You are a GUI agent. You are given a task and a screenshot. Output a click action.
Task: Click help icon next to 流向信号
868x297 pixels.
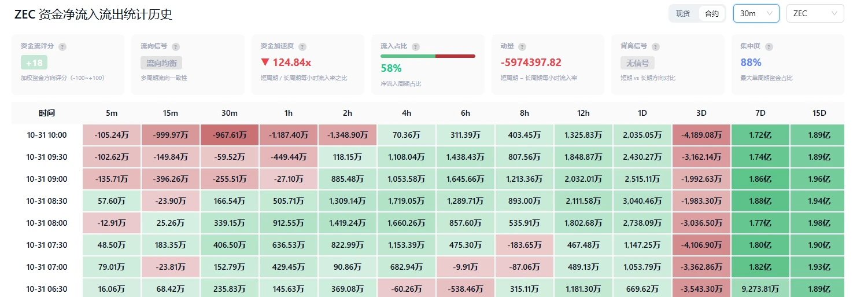(x=176, y=47)
